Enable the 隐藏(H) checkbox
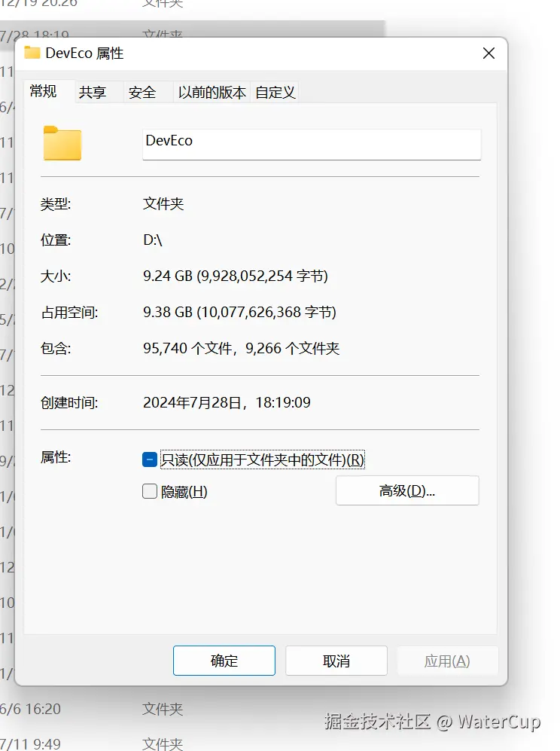The width and height of the screenshot is (560, 751). [150, 491]
